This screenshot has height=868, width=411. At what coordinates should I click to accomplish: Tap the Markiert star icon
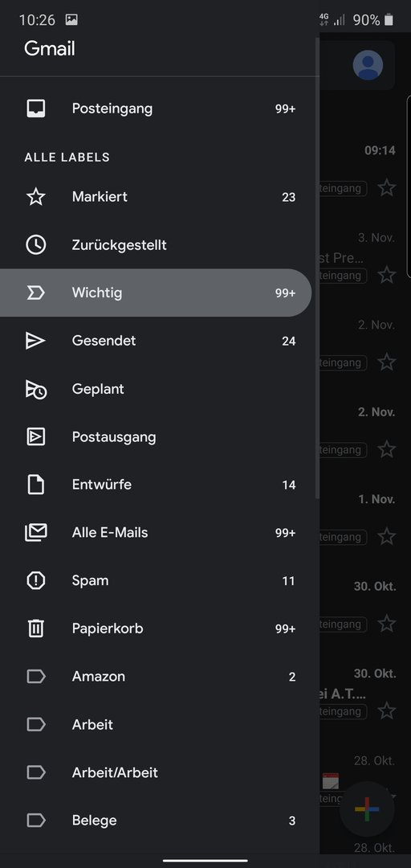(x=36, y=197)
